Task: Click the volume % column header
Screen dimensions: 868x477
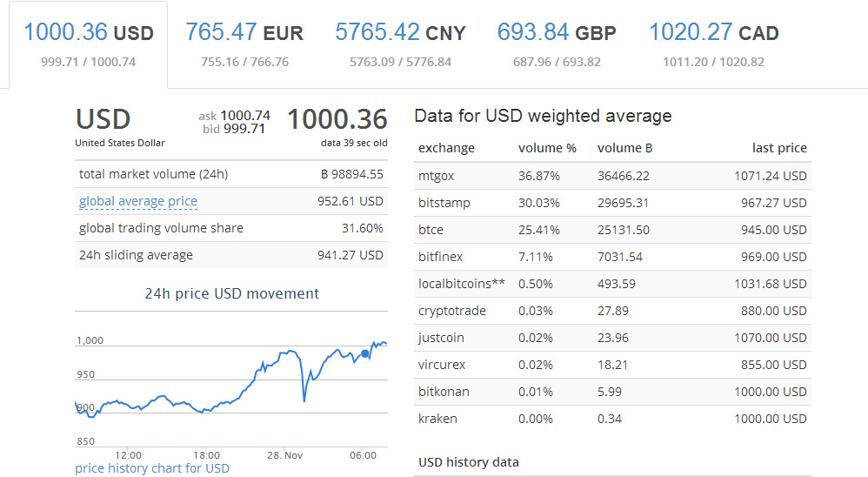Action: [547, 148]
